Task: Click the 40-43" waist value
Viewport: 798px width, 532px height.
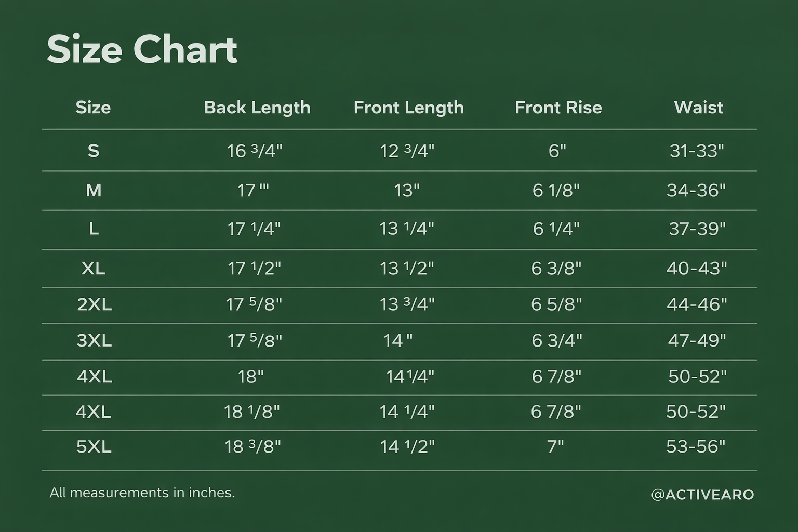Action: pos(697,269)
